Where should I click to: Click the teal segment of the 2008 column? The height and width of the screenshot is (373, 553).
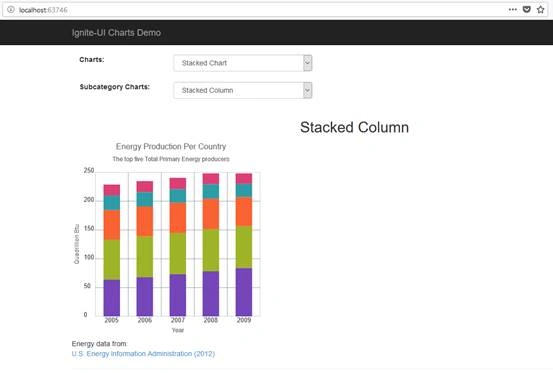[211, 191]
